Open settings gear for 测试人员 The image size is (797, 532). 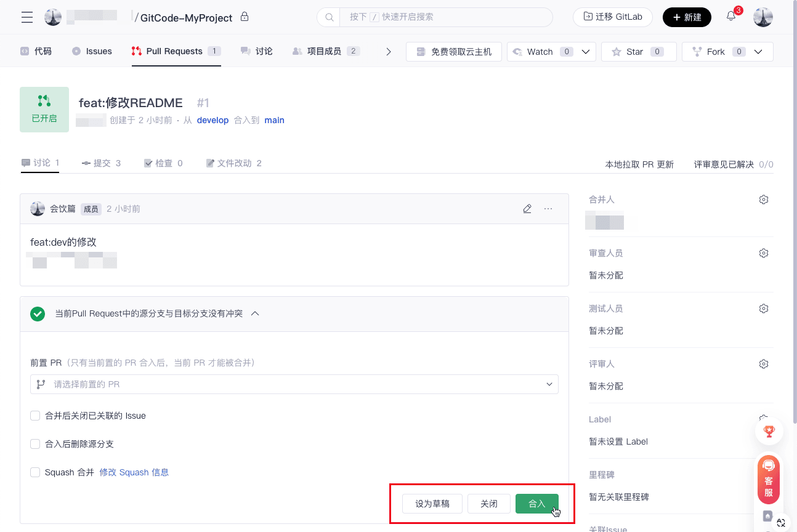[764, 308]
